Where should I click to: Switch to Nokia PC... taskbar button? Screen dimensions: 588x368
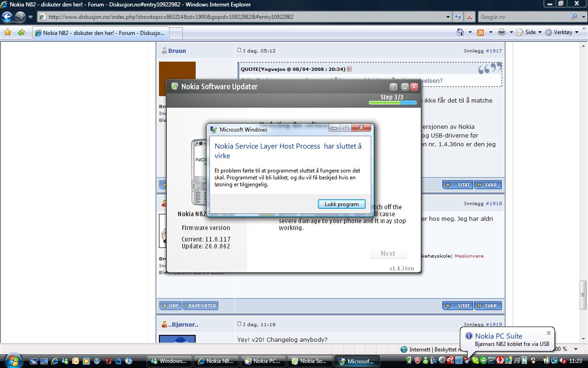point(263,361)
